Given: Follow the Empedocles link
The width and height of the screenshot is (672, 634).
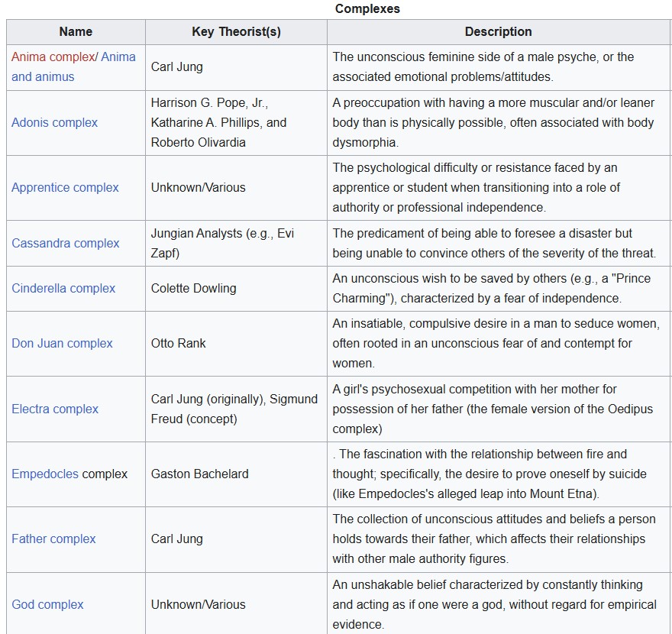Looking at the screenshot, I should [x=45, y=474].
